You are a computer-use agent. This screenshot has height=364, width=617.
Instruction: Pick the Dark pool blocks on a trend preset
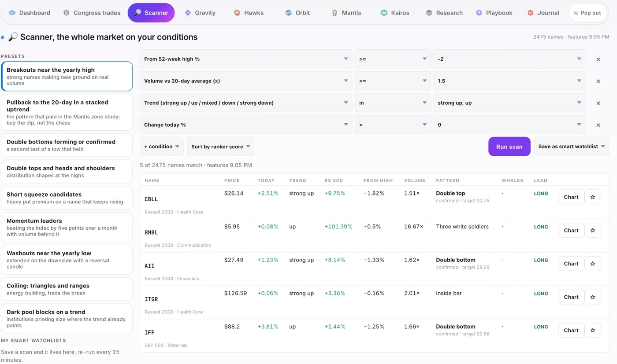click(67, 319)
